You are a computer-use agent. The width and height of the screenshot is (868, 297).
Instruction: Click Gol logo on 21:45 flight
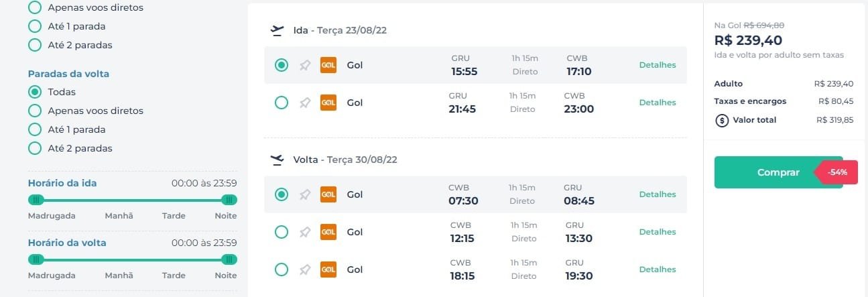(x=328, y=103)
